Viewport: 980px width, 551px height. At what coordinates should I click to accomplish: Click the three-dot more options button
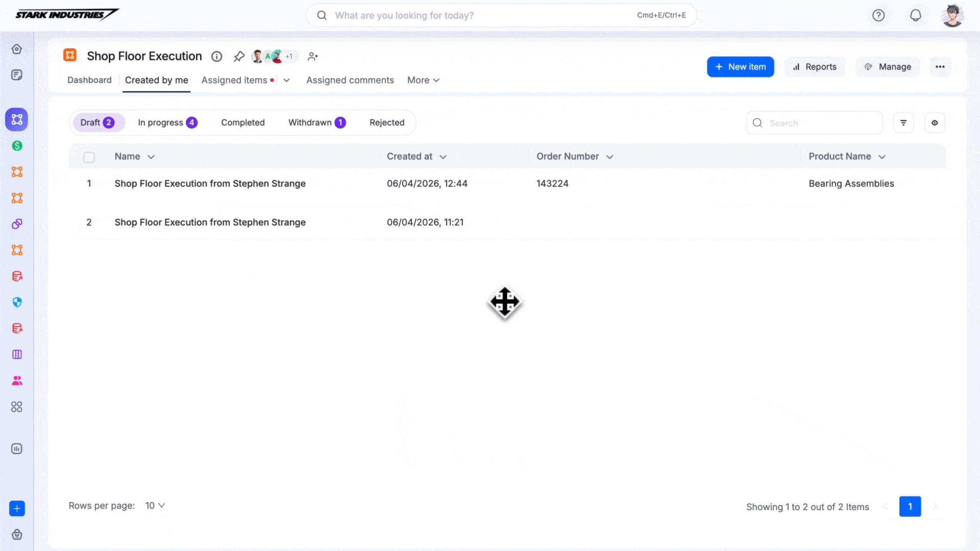pyautogui.click(x=940, y=67)
